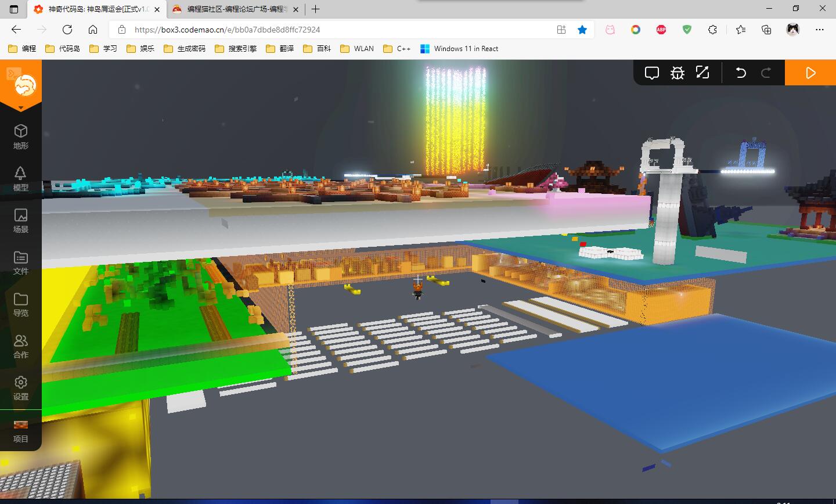Viewport: 836px width, 504px height.
Task: Open the 文件 files panel
Action: (x=21, y=262)
